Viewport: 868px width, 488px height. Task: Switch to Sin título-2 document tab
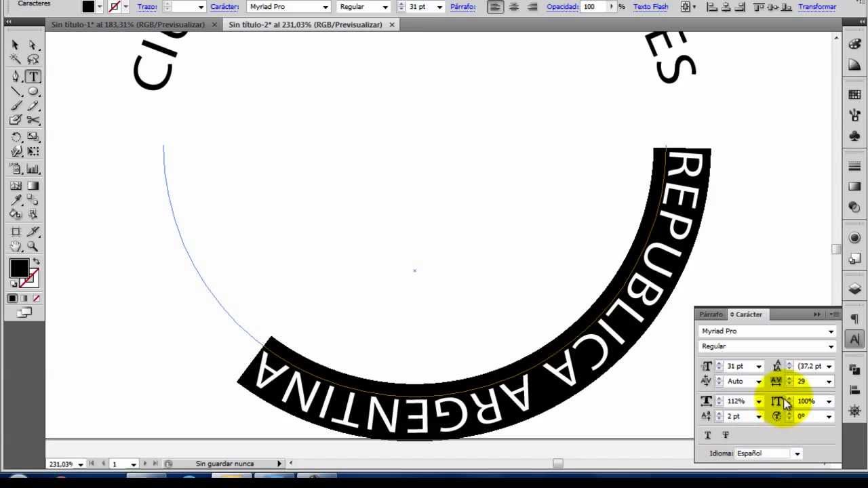click(x=305, y=24)
